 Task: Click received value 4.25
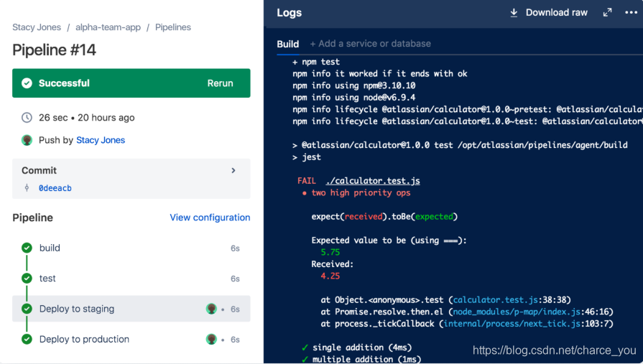pyautogui.click(x=330, y=276)
